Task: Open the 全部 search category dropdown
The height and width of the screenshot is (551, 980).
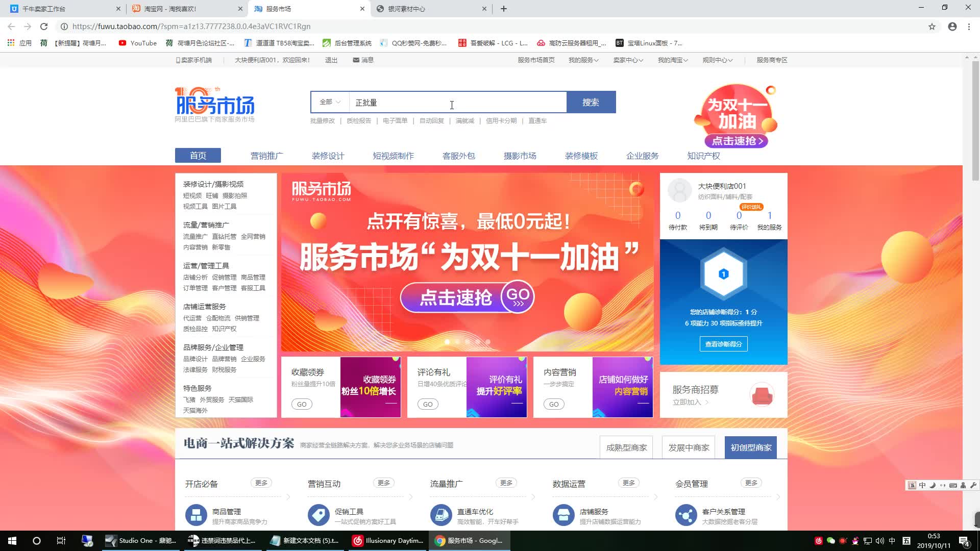Action: tap(330, 102)
